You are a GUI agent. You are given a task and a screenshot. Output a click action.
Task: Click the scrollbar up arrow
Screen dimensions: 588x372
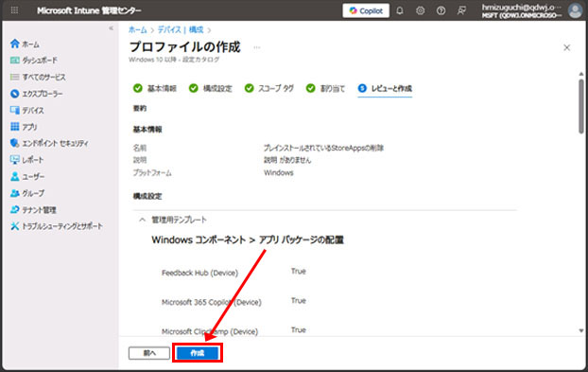pos(581,74)
